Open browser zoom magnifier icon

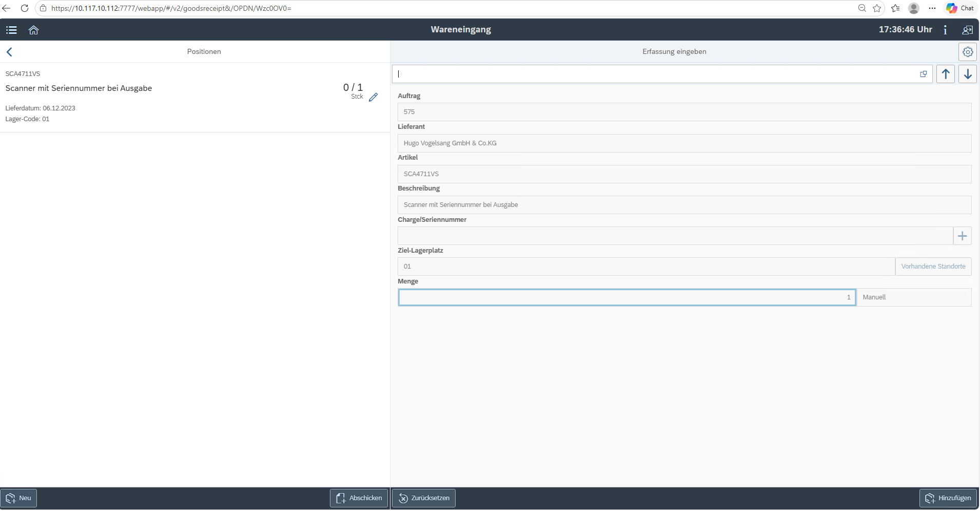[x=862, y=8]
